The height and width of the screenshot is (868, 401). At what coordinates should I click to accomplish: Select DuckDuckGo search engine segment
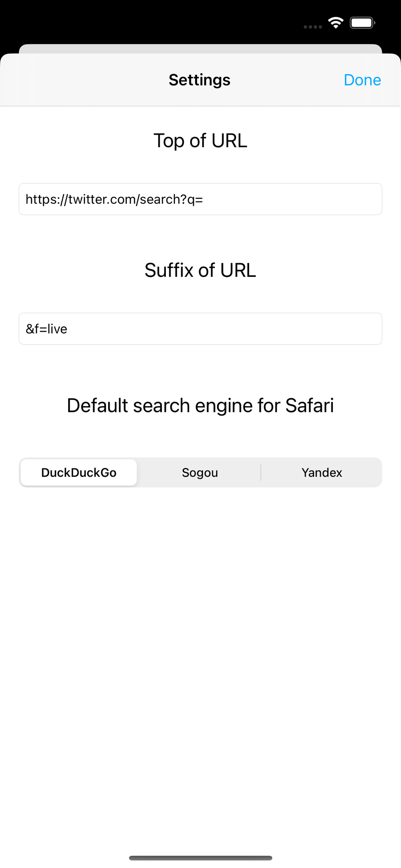(79, 472)
